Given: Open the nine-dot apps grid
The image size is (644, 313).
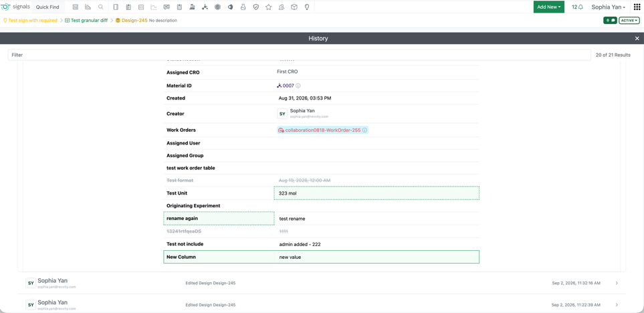Looking at the screenshot, I should click(x=637, y=7).
